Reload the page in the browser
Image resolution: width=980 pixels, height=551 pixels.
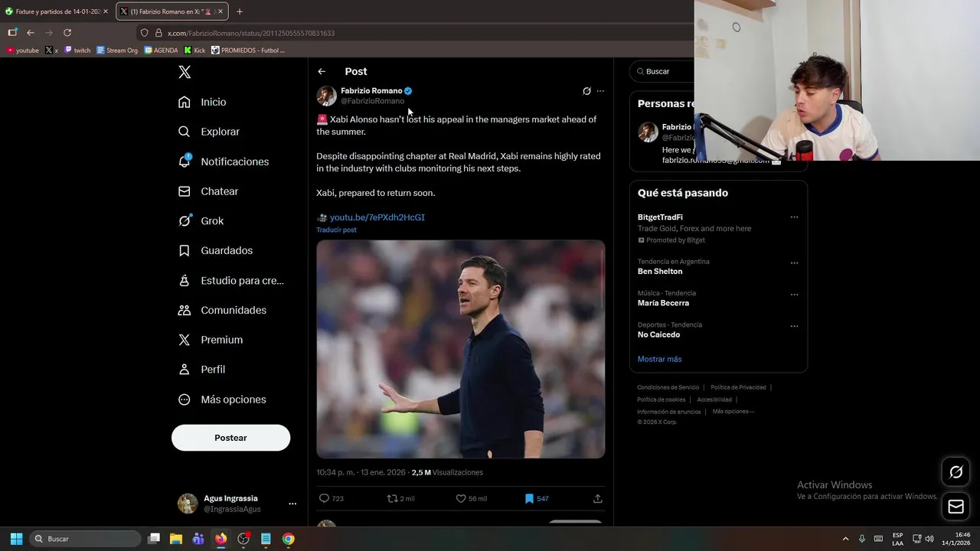[67, 33]
